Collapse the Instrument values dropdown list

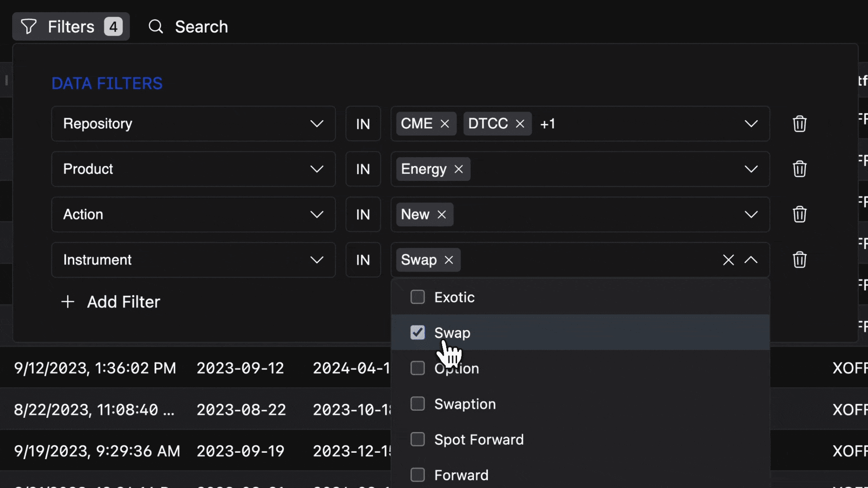click(x=751, y=260)
